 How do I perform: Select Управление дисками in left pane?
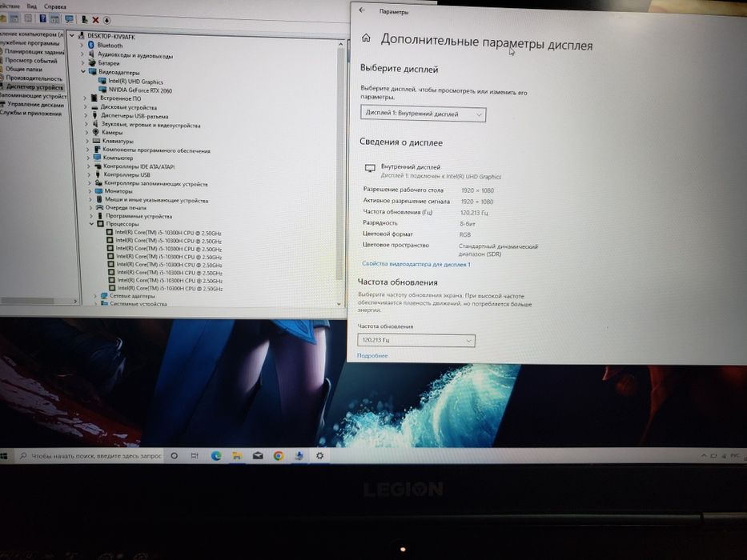tap(36, 104)
